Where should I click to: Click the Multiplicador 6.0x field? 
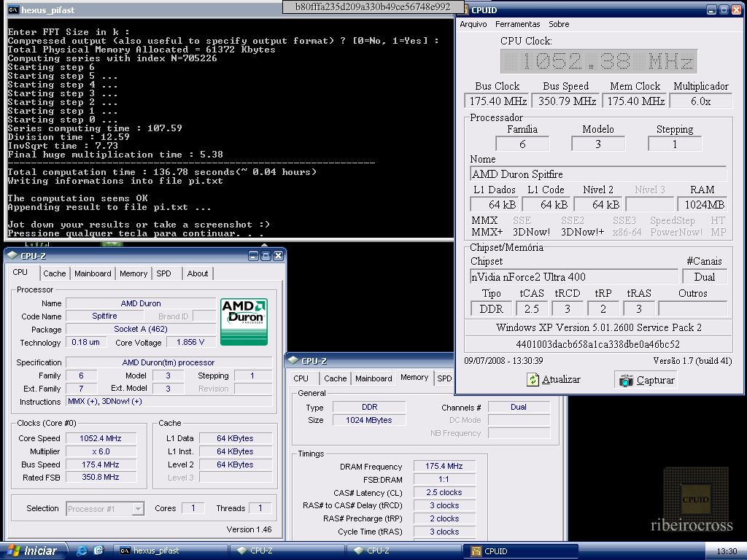(700, 101)
